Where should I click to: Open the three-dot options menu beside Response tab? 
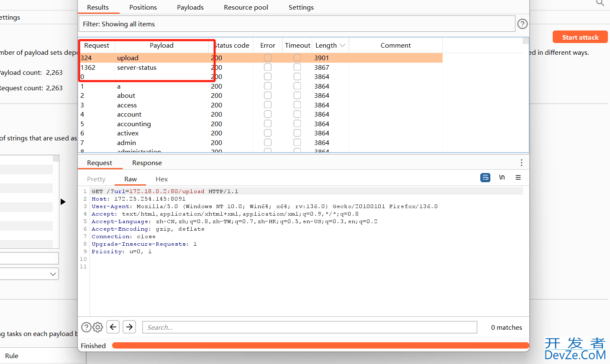[x=521, y=163]
